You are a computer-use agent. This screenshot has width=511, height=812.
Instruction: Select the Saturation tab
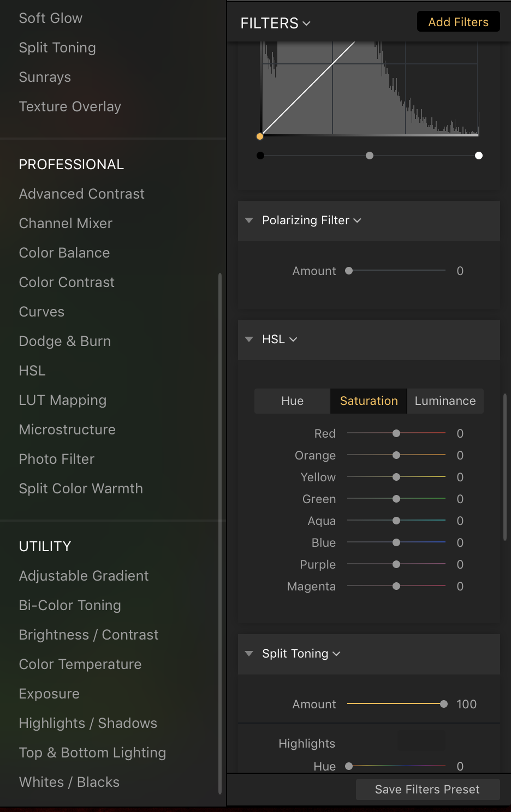(x=369, y=401)
